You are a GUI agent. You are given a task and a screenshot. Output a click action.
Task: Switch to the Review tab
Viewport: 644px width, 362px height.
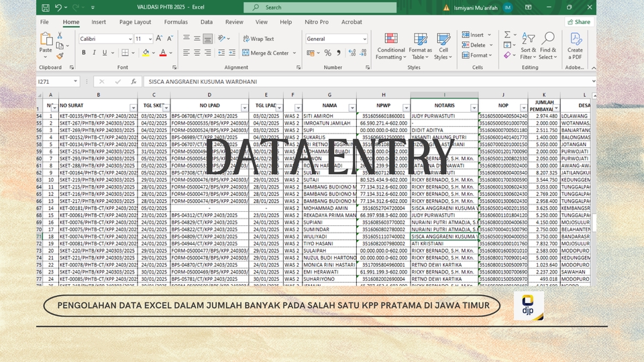tap(234, 21)
